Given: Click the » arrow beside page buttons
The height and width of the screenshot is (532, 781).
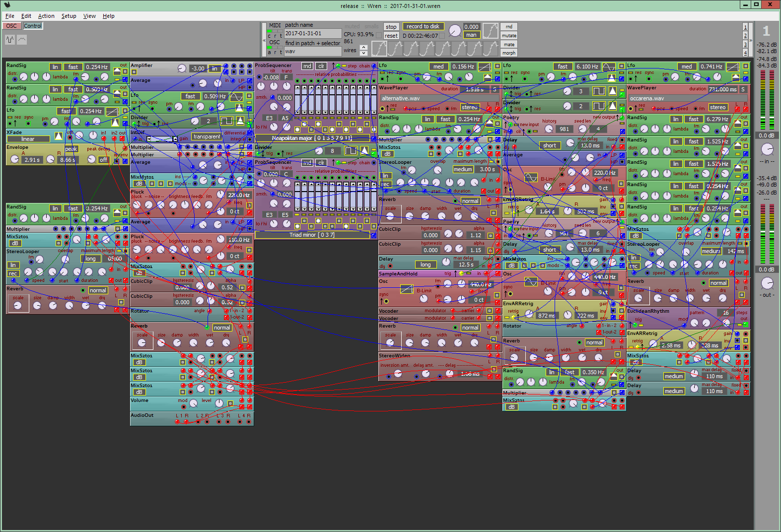Looking at the screenshot, I should point(751,40).
